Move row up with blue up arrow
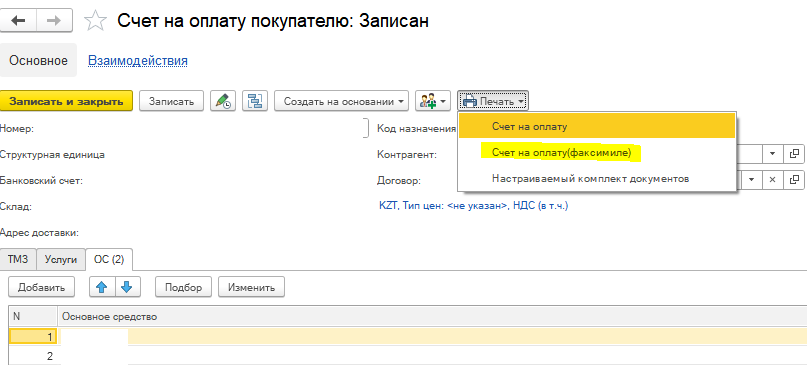Image resolution: width=807 pixels, height=365 pixels. 102,287
